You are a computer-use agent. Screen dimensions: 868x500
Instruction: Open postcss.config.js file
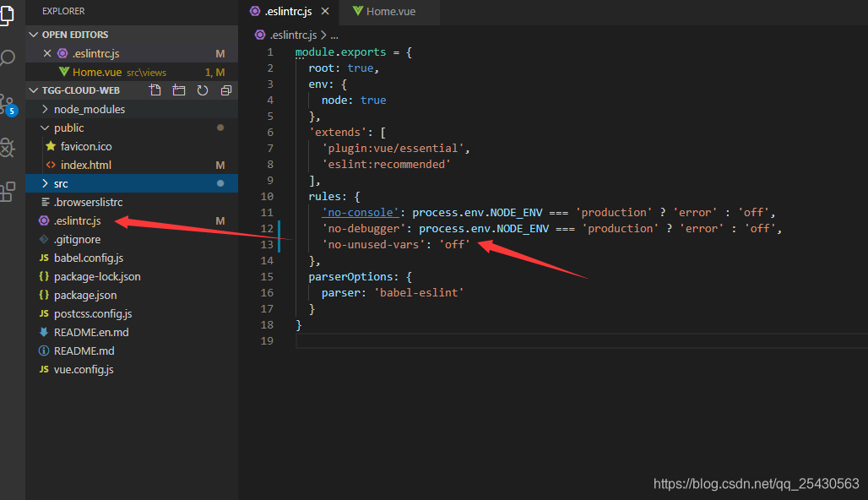[132, 313]
